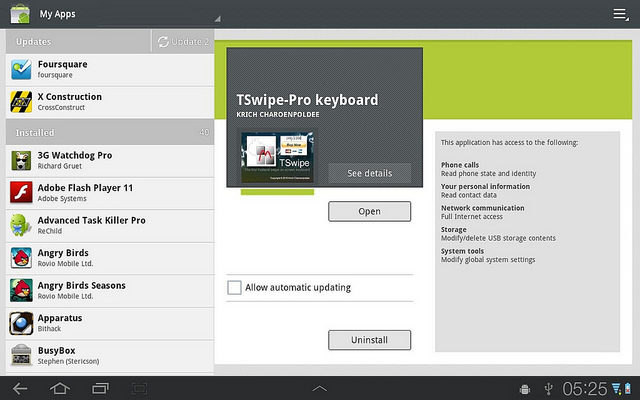
Task: Select the Adobe Flash Player icon
Action: [x=21, y=193]
